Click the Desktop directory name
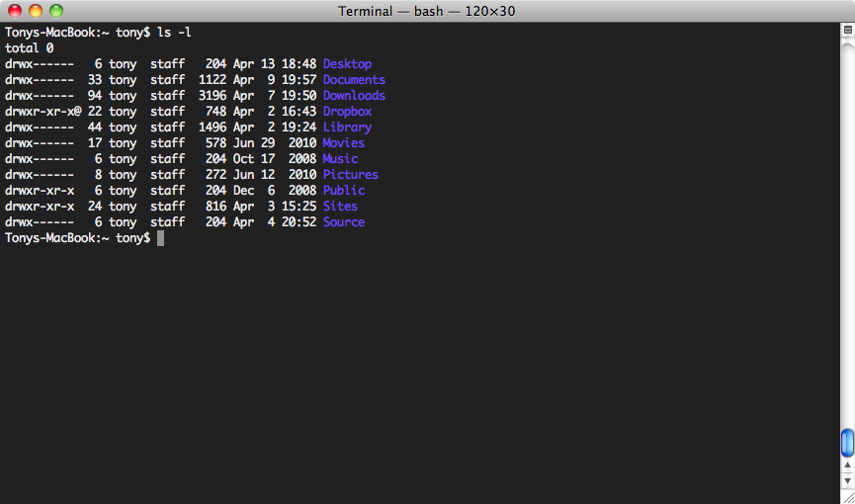Image resolution: width=855 pixels, height=504 pixels. click(x=347, y=64)
